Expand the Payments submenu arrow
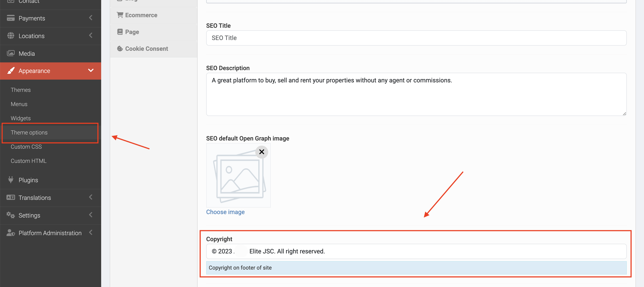The width and height of the screenshot is (644, 287). [91, 18]
